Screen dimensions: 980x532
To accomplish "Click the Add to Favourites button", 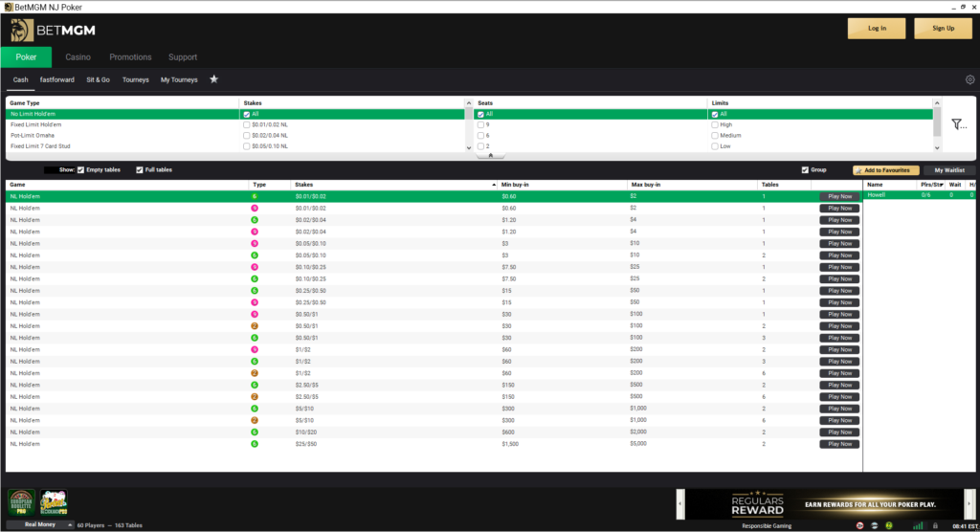I will click(885, 170).
